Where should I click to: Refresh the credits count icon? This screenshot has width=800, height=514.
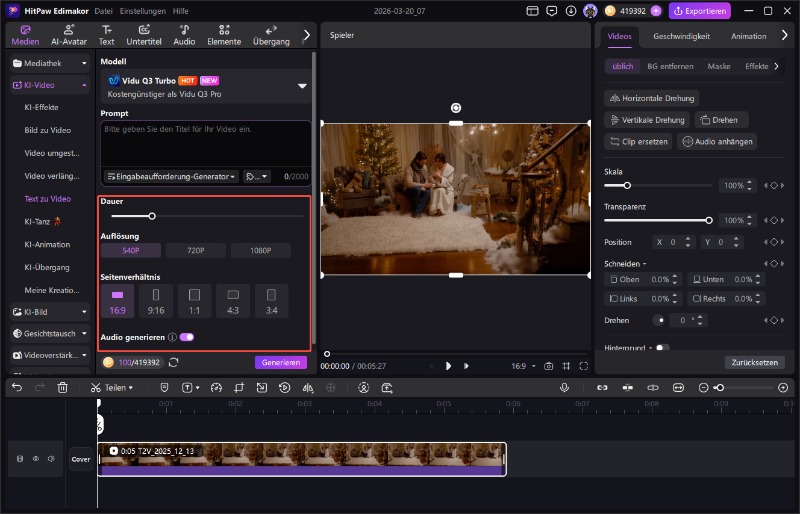[173, 362]
